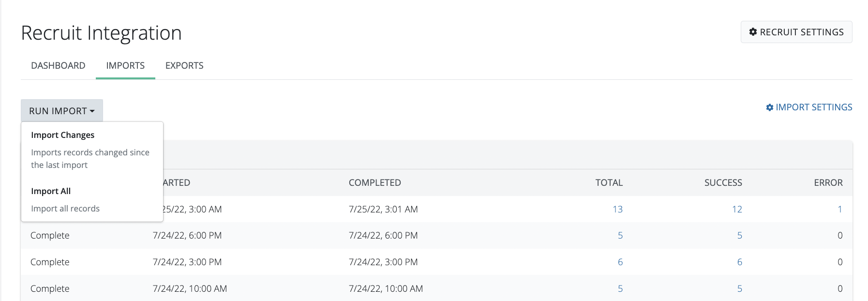This screenshot has height=301, width=868.
Task: Click success count 6 for 3:00 PM import
Action: [x=739, y=262]
